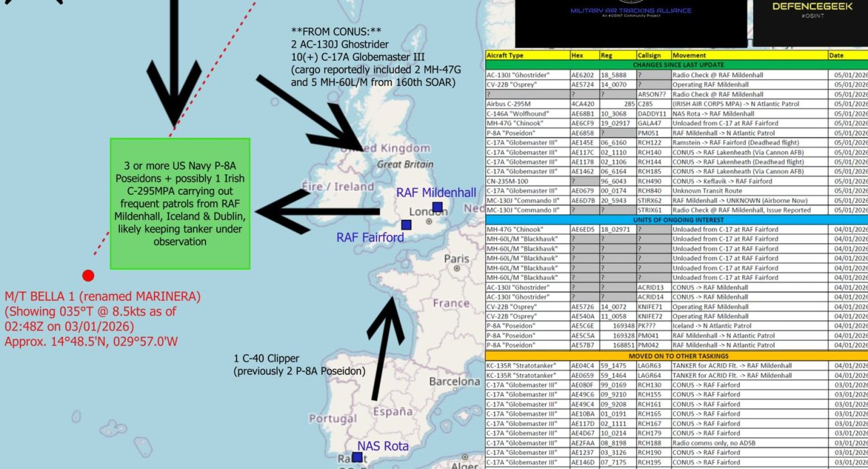This screenshot has width=868, height=469.
Task: Click the London city marker on map
Action: click(x=429, y=221)
